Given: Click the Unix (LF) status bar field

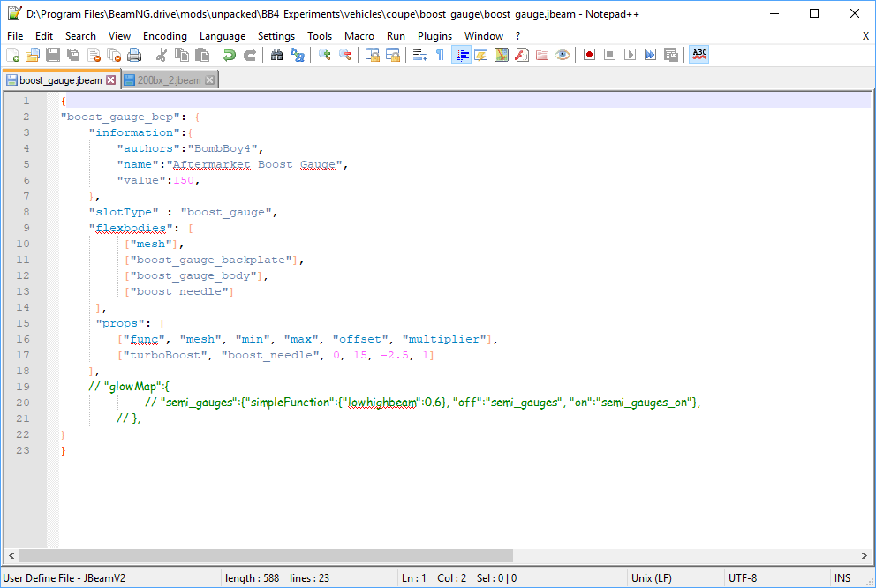Looking at the screenshot, I should pos(676,578).
